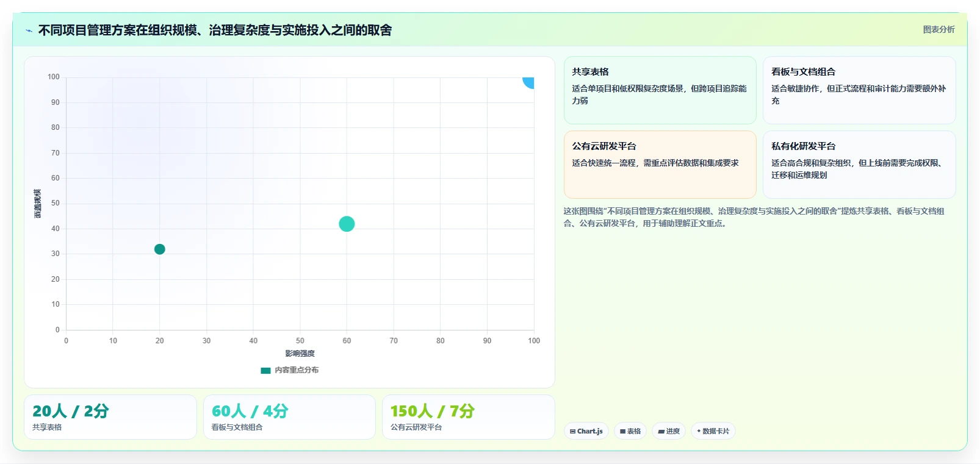Image resolution: width=980 pixels, height=464 pixels.
Task: Click the x-axis tick value 50
Action: (x=300, y=341)
